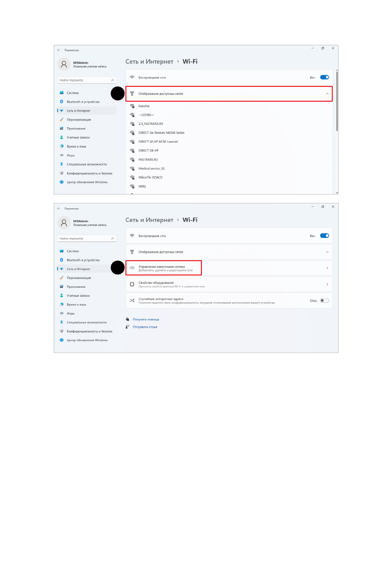
Task: Click the scrollbar beside the network list
Action: [x=337, y=101]
